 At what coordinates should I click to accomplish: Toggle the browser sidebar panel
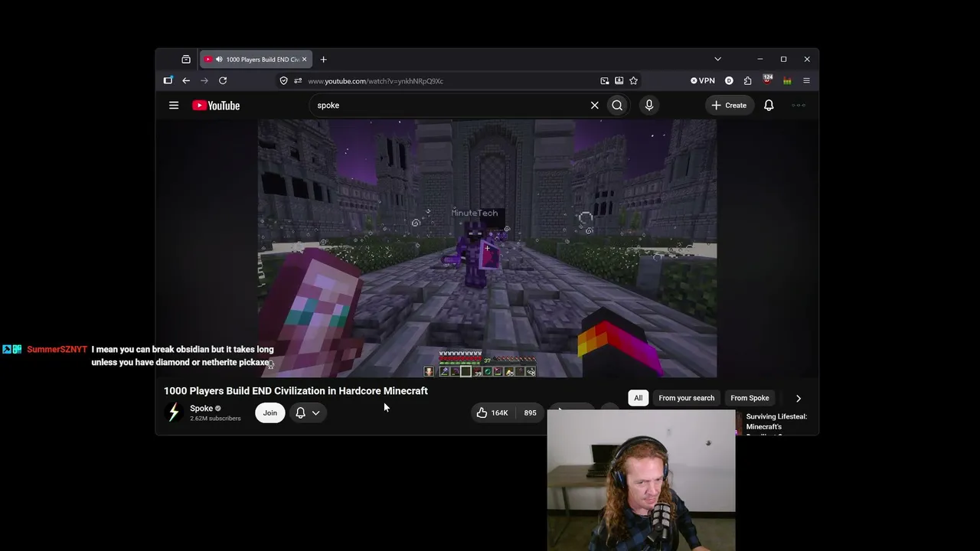point(168,80)
